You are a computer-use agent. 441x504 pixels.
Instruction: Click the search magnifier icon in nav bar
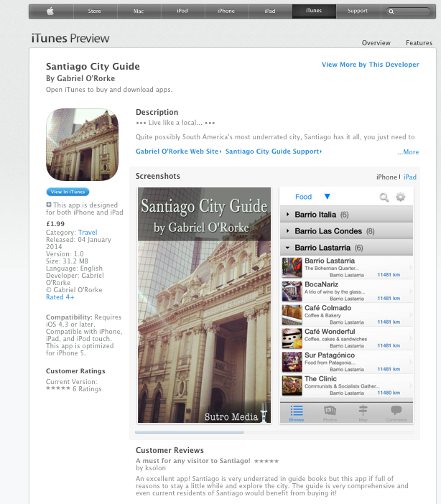pos(391,11)
